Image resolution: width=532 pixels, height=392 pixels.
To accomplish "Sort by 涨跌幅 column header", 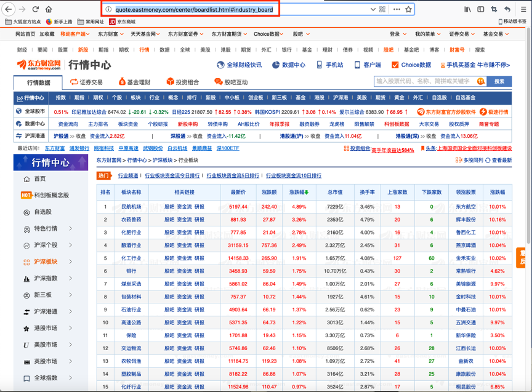I will pyautogui.click(x=299, y=192).
